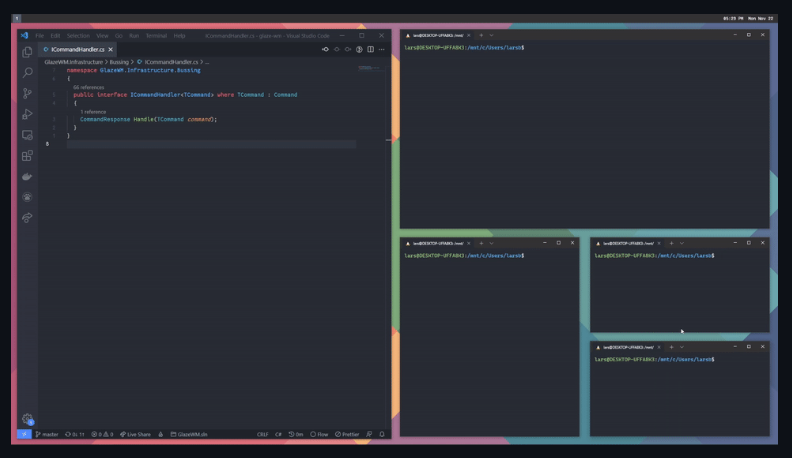This screenshot has width=792, height=458.
Task: Open a new tab in the bottom-right terminal
Action: tap(671, 347)
